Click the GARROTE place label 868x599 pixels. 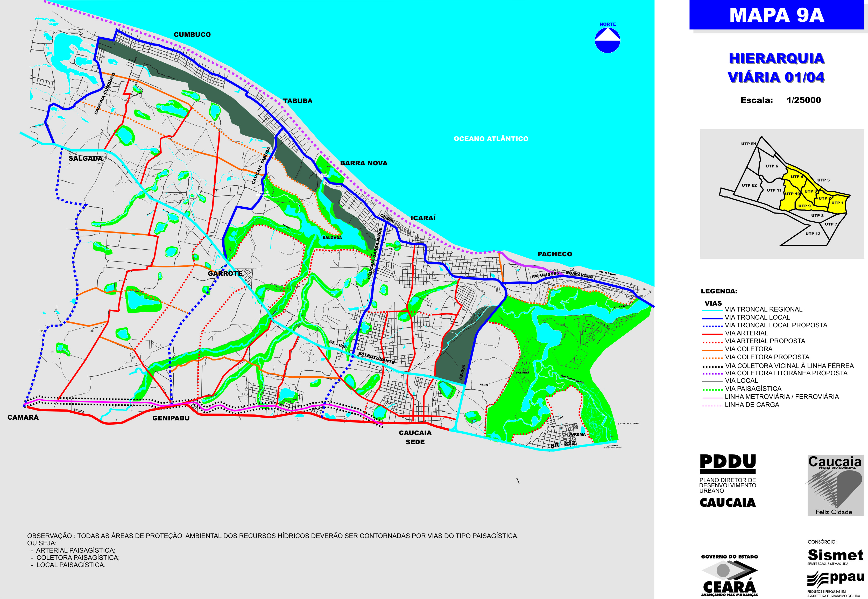tap(225, 273)
